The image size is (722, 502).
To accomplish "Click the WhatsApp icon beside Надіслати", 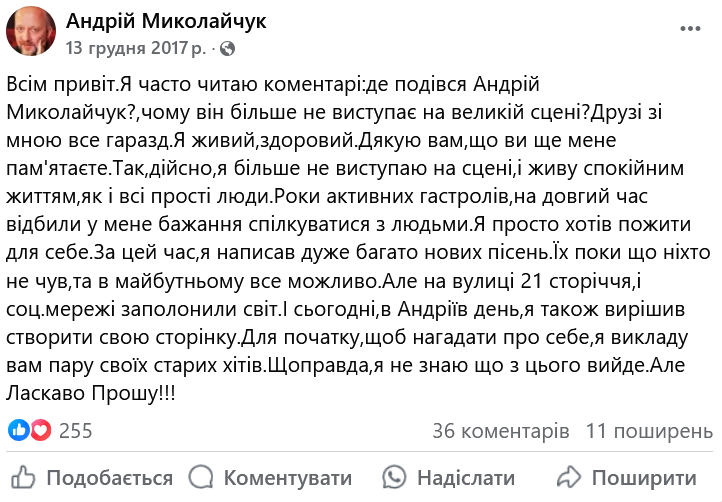I will [396, 477].
